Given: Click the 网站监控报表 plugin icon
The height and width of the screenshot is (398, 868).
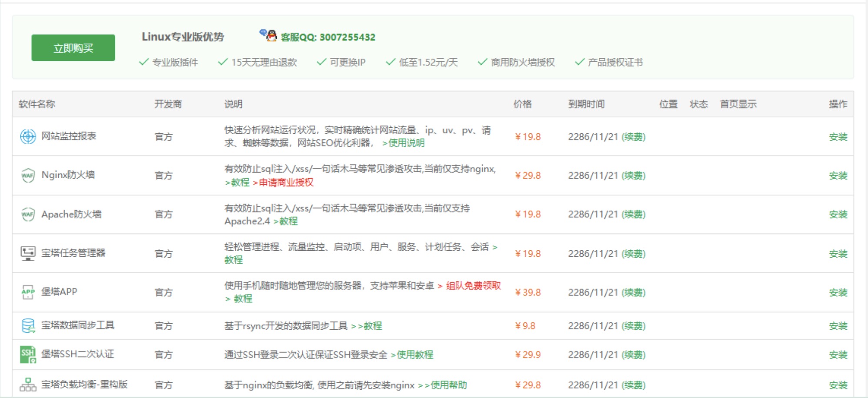Looking at the screenshot, I should pyautogui.click(x=28, y=136).
